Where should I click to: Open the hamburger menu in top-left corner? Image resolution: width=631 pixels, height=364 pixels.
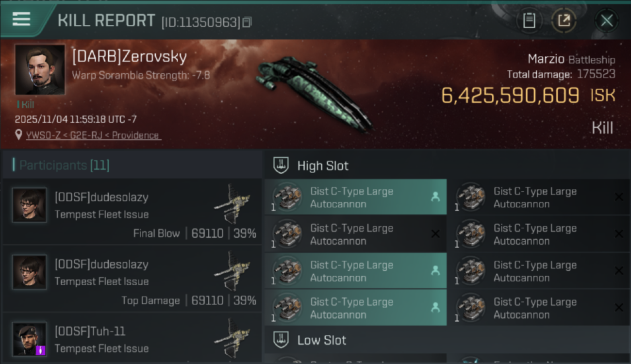[21, 19]
